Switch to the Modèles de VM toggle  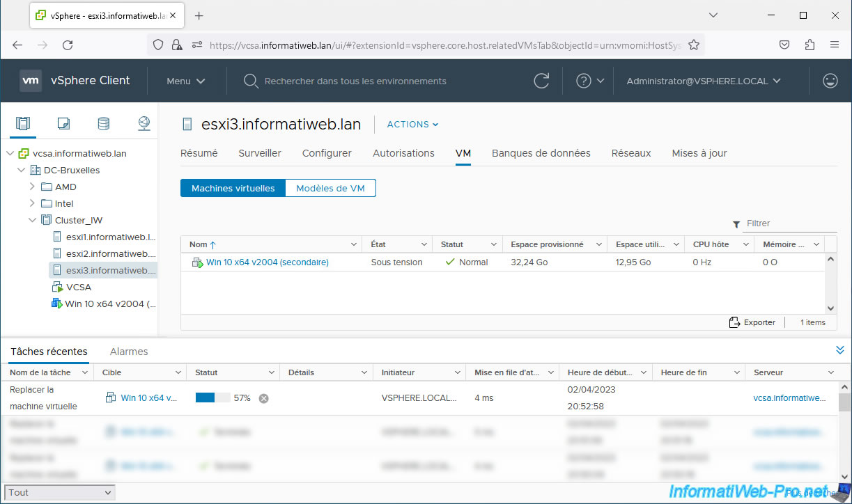(x=330, y=188)
